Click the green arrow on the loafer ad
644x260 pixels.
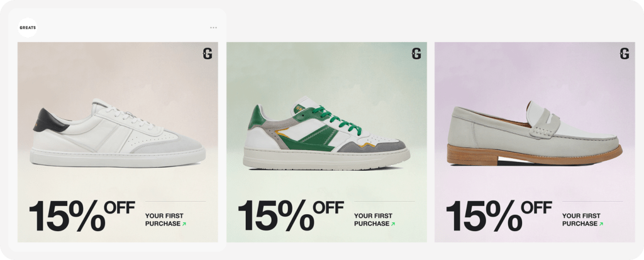601,224
